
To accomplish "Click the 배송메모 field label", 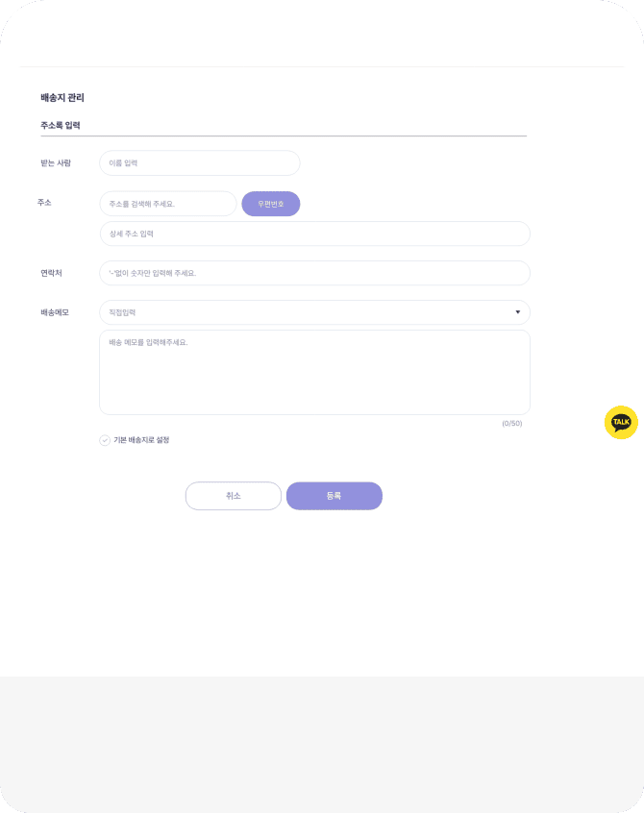I will 55,312.
